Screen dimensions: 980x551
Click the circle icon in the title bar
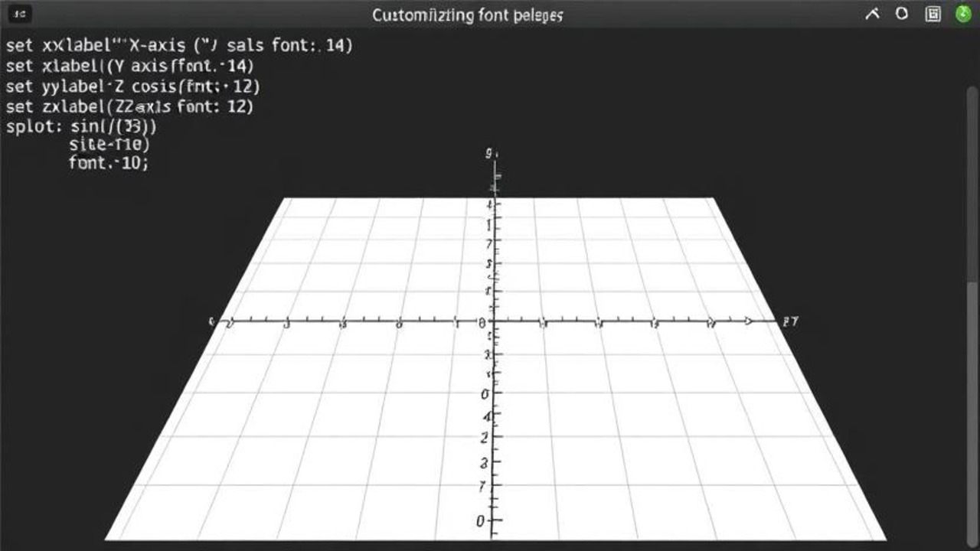click(x=902, y=14)
